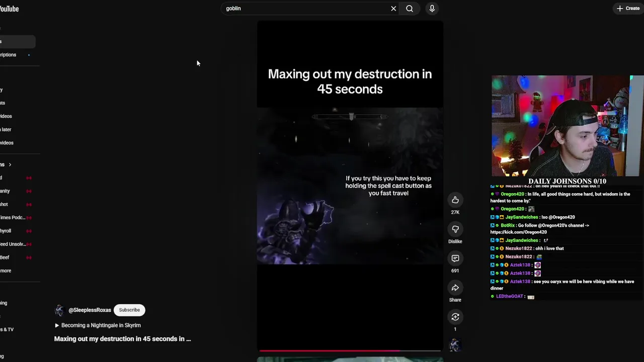Viewport: 644px width, 362px height.
Task: Open the Times Podcast subscription
Action: tap(13, 218)
